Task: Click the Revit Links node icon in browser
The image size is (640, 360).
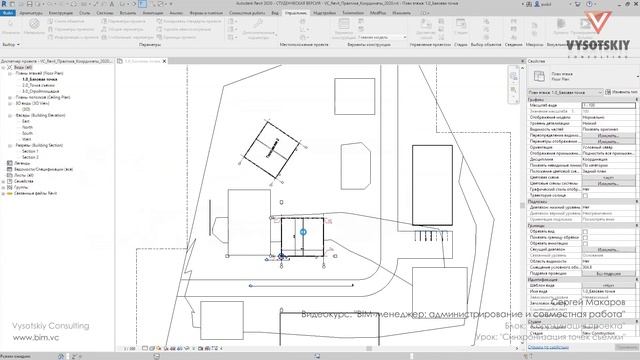Action: [10, 193]
